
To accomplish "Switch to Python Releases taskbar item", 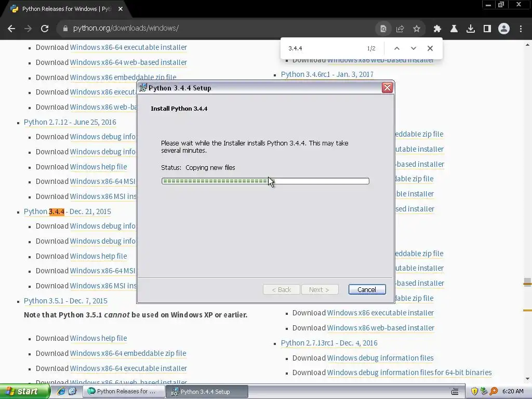I will [x=124, y=392].
